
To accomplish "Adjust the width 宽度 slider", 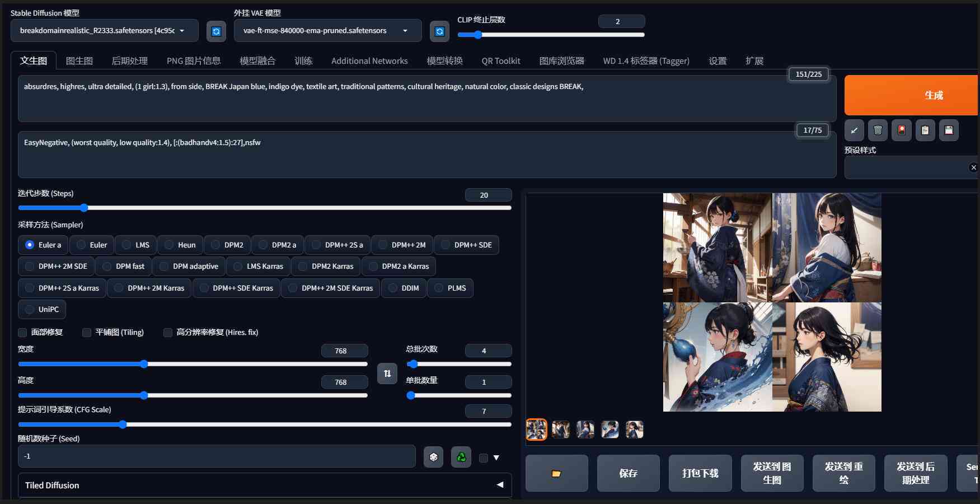I will pyautogui.click(x=193, y=364).
